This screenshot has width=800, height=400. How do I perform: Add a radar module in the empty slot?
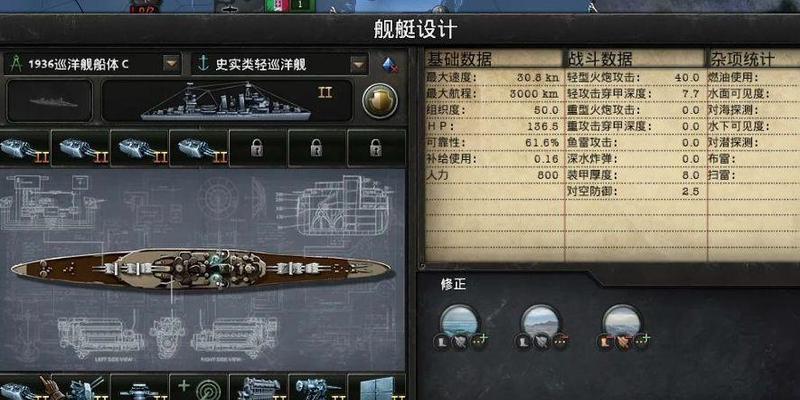(x=198, y=388)
